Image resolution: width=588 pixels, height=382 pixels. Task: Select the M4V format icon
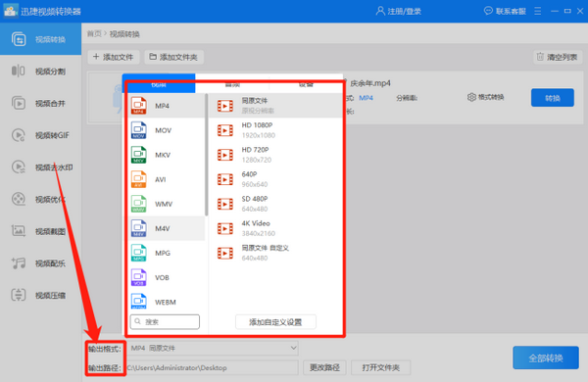(139, 228)
